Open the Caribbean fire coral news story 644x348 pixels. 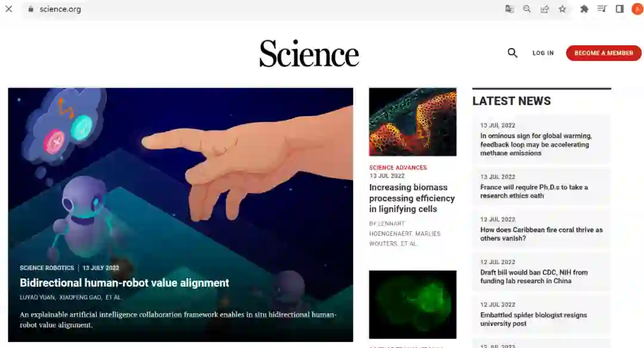(x=541, y=234)
